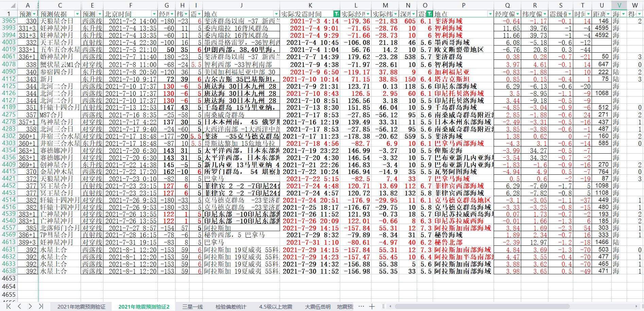Click the cell reading 墨西哥海域
This screenshot has width=644, height=311.
pos(463,42)
